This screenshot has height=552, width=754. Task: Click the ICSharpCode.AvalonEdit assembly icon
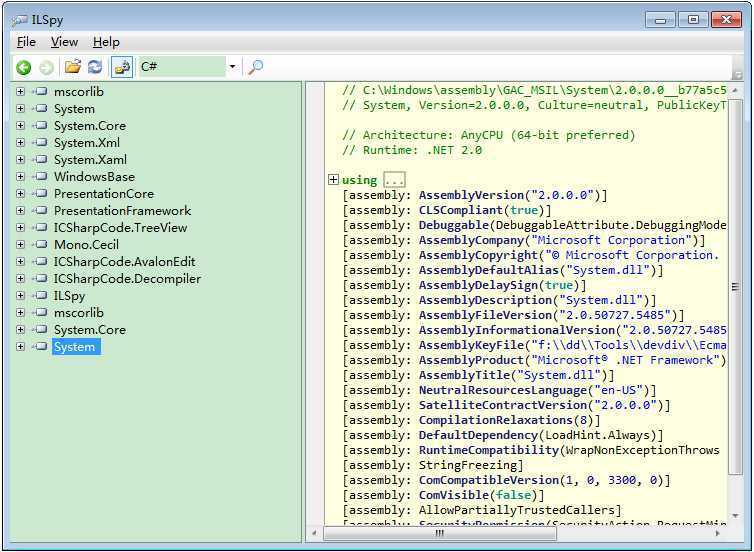point(41,261)
